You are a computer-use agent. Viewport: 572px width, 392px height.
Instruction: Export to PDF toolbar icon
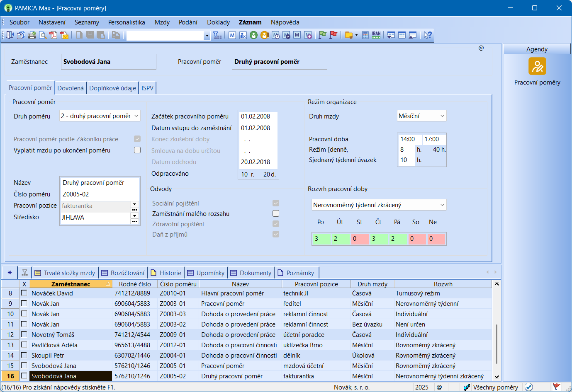click(x=54, y=35)
